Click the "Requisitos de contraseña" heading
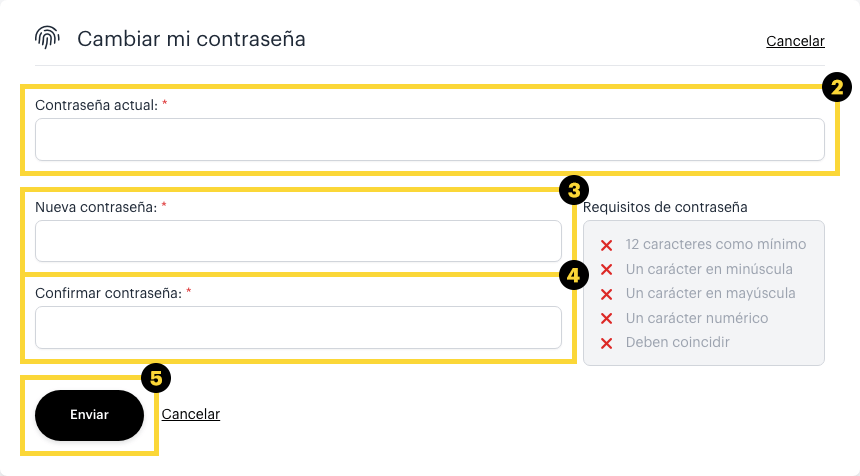 pos(665,208)
